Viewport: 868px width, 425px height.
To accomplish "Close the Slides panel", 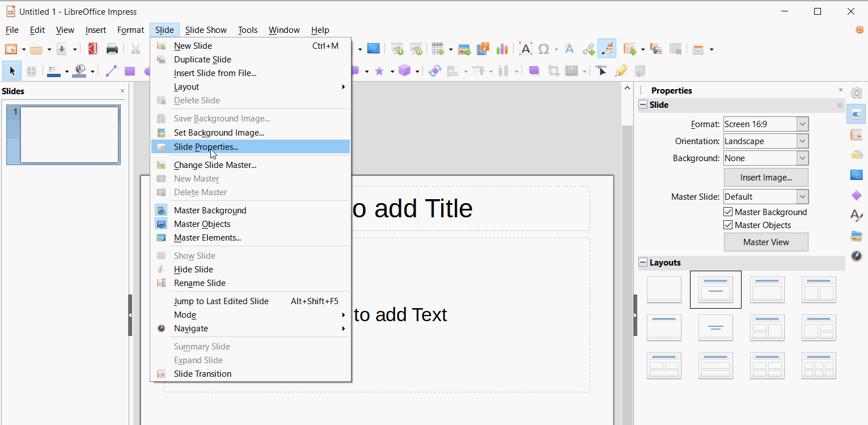I will pyautogui.click(x=122, y=91).
